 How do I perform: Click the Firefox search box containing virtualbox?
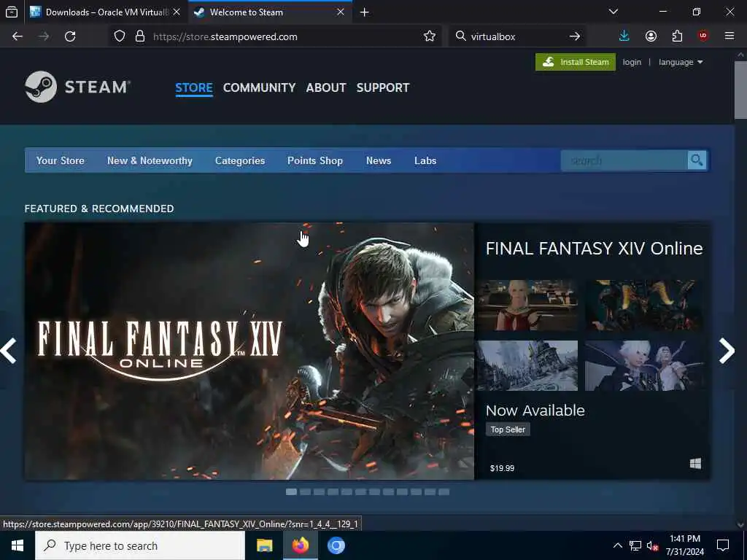tap(517, 36)
